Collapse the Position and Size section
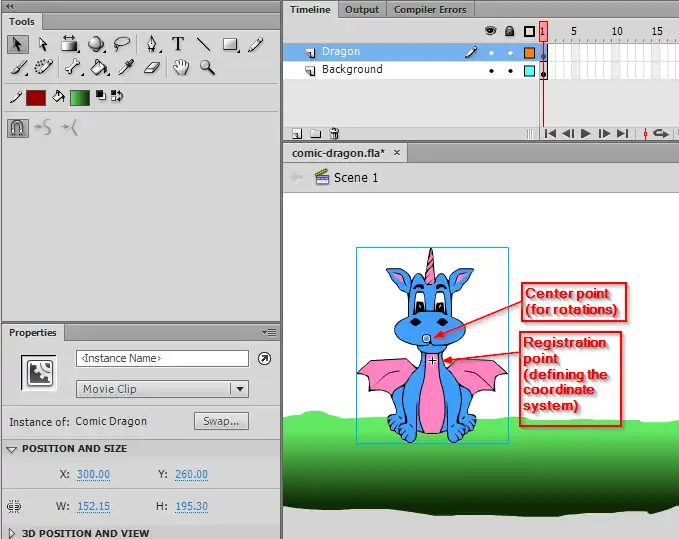The width and height of the screenshot is (679, 539). click(12, 449)
